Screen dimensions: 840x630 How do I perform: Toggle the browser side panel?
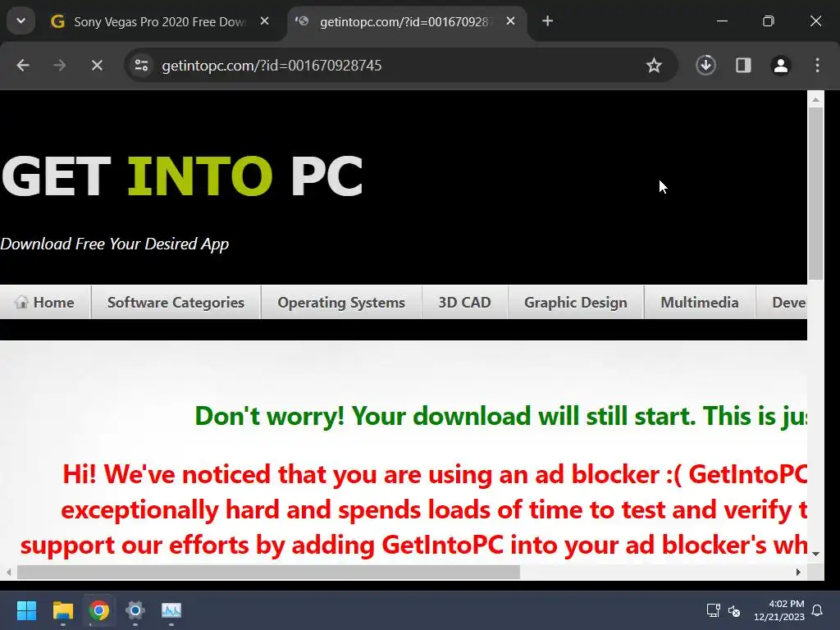point(743,66)
